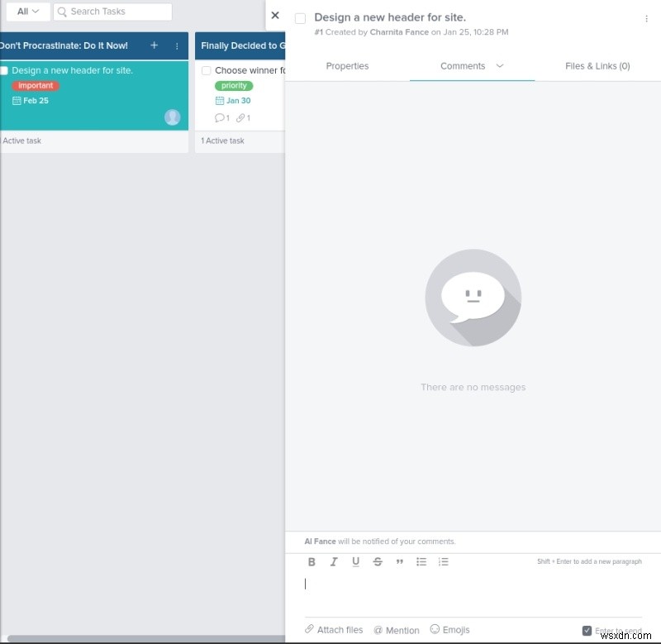Screen dimensions: 661x644
Task: Apply strikethrough formatting to comment
Action: [378, 562]
